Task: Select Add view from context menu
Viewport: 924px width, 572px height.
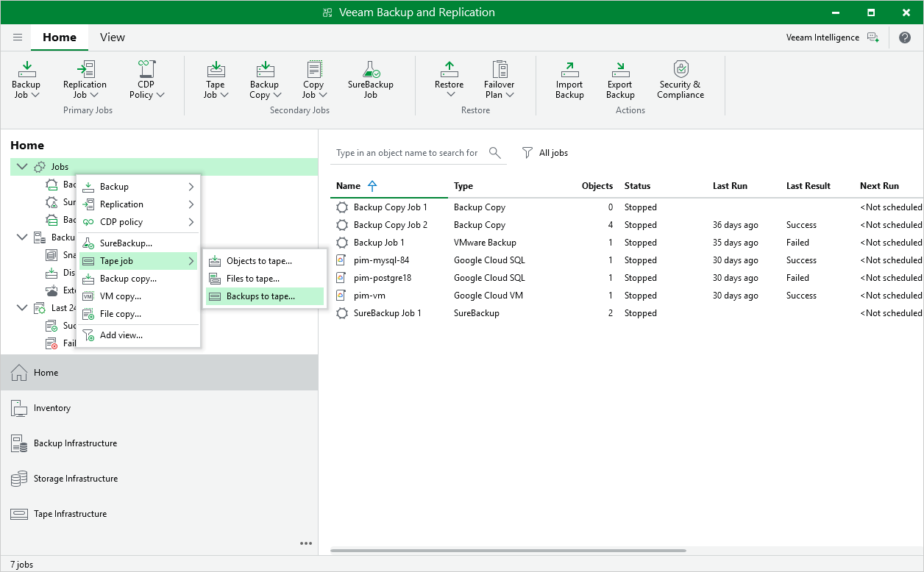Action: coord(120,335)
